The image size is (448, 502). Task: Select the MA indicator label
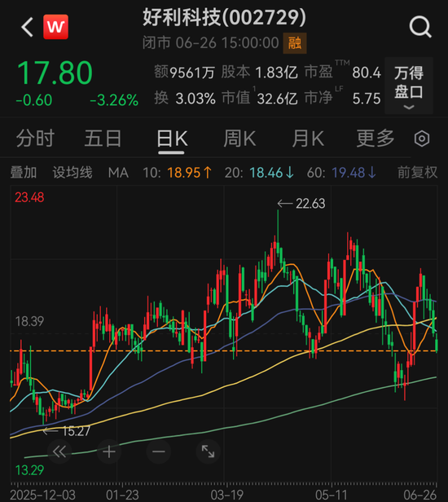click(118, 173)
